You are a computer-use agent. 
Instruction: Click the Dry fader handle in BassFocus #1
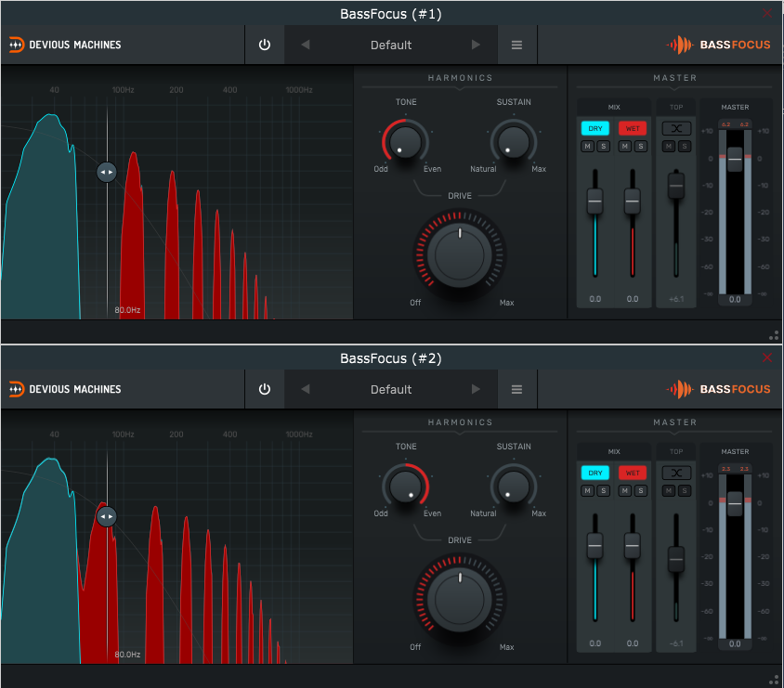[595, 201]
